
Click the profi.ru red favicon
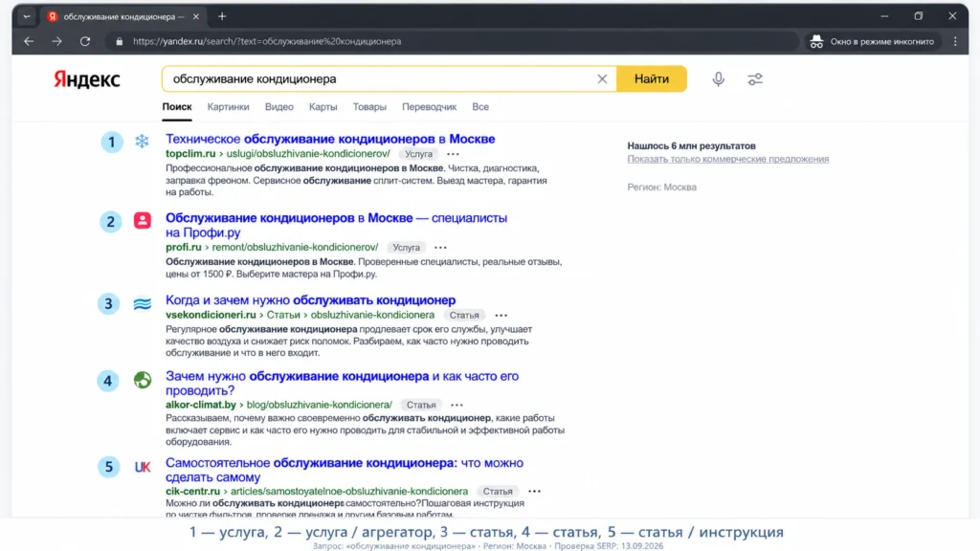pos(143,221)
